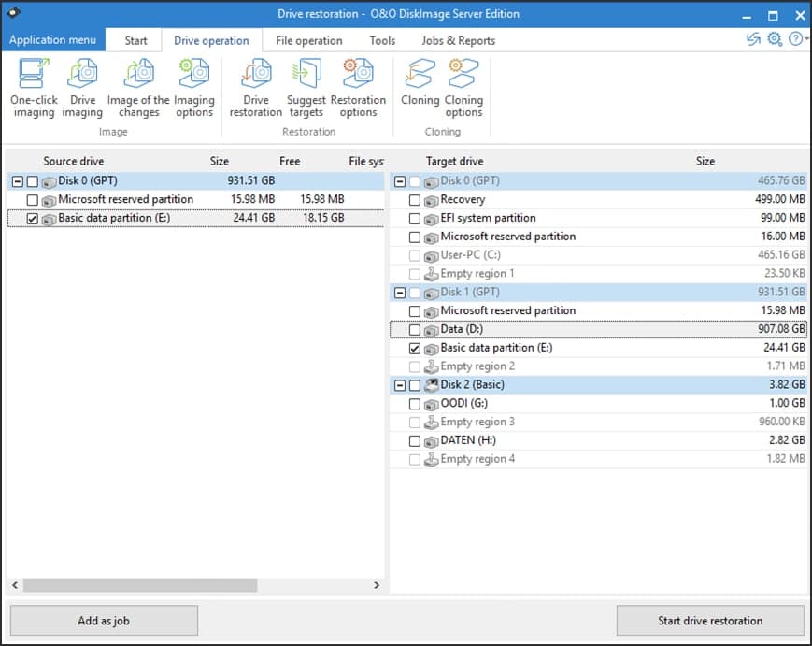This screenshot has width=812, height=646.
Task: Collapse Disk 1 (GPT) in Target drive
Action: [x=400, y=292]
